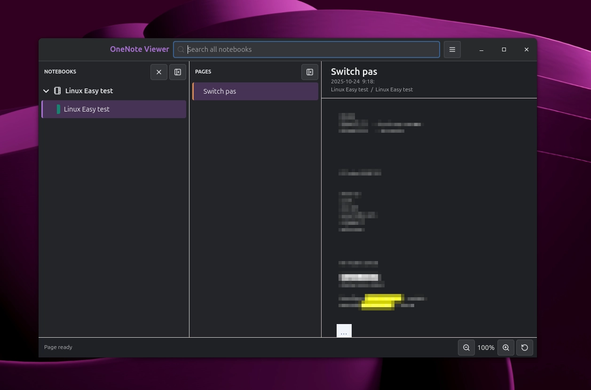The image size is (591, 390).
Task: Focus the Search all notebooks field
Action: point(306,49)
